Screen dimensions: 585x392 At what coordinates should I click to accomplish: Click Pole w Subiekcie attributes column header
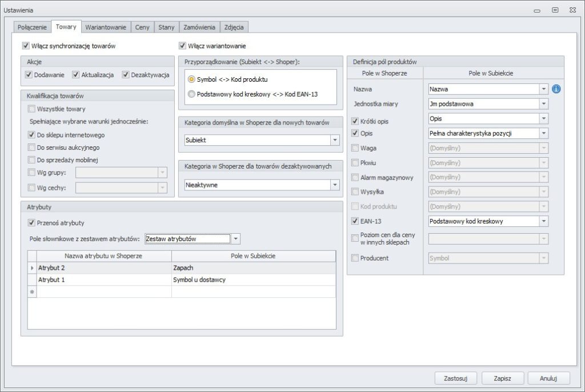pyautogui.click(x=253, y=256)
